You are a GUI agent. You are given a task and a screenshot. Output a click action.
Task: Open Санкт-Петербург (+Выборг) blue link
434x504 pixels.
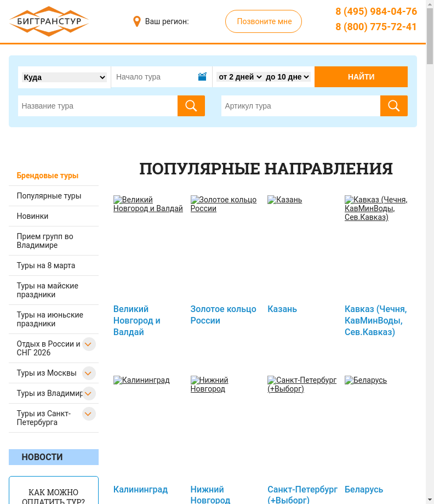302,495
